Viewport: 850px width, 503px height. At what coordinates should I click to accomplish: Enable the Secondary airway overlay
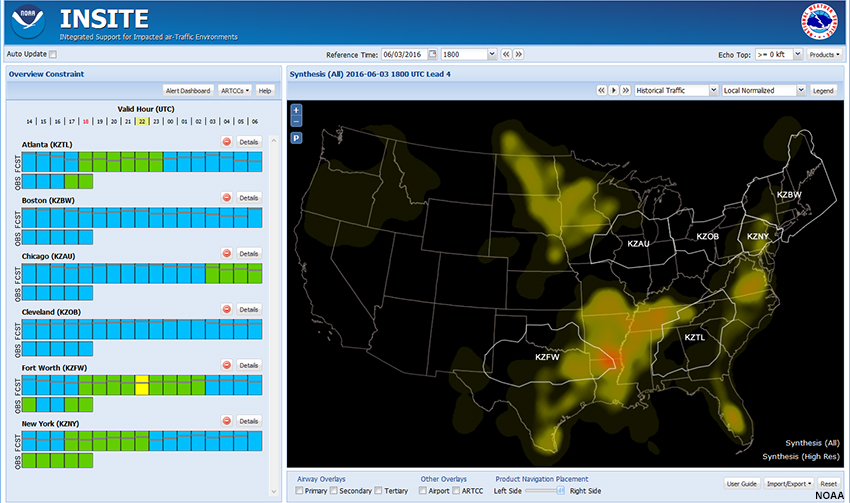tap(333, 491)
